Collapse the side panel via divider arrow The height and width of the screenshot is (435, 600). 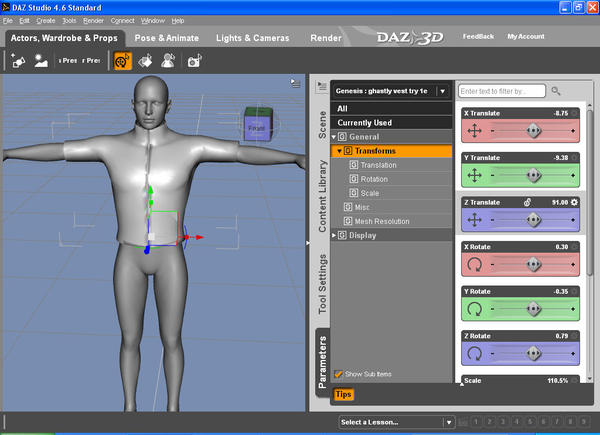point(307,243)
